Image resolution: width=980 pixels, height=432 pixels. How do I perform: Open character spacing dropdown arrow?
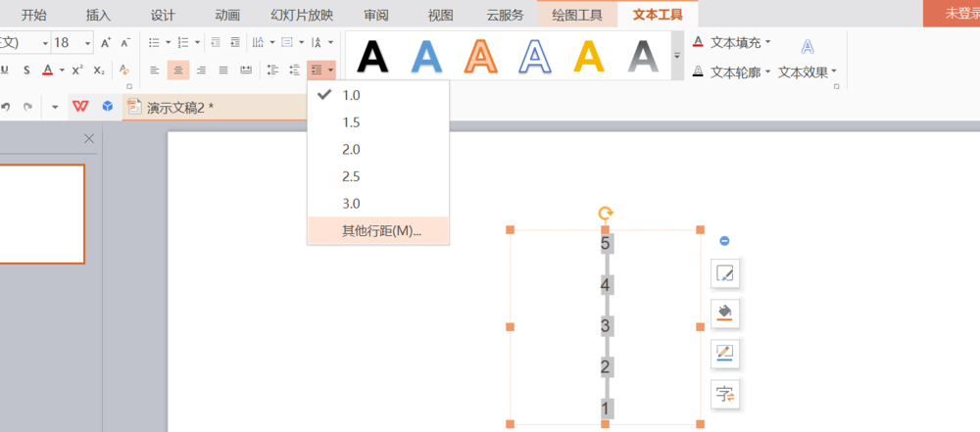pyautogui.click(x=330, y=42)
